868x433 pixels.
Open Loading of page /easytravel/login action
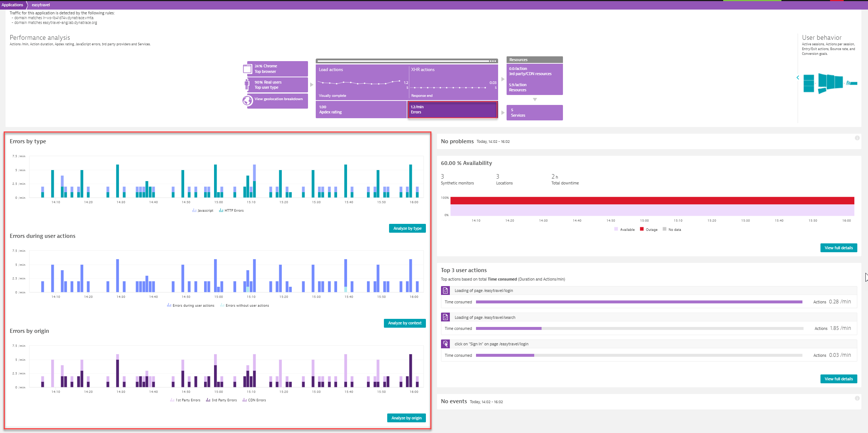[x=649, y=291]
